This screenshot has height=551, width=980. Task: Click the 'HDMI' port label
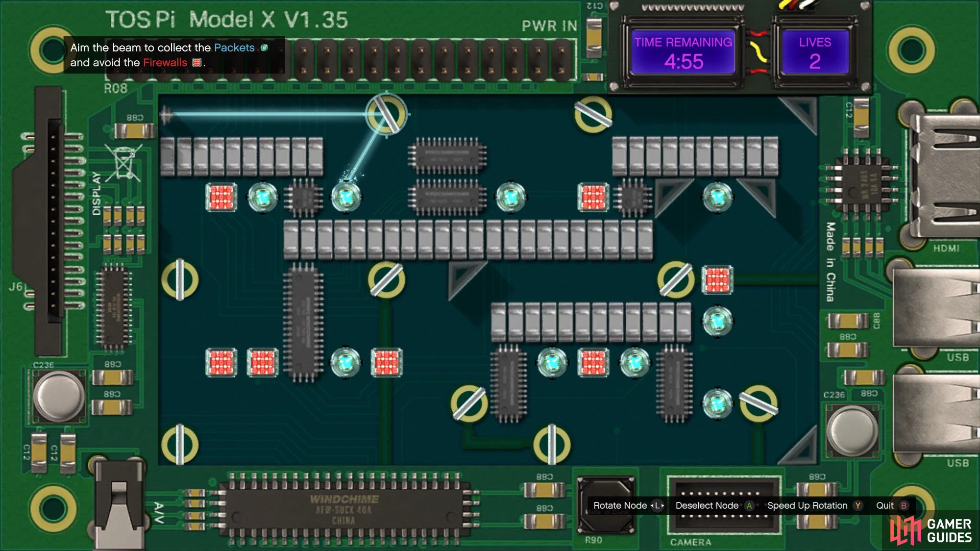coord(946,248)
